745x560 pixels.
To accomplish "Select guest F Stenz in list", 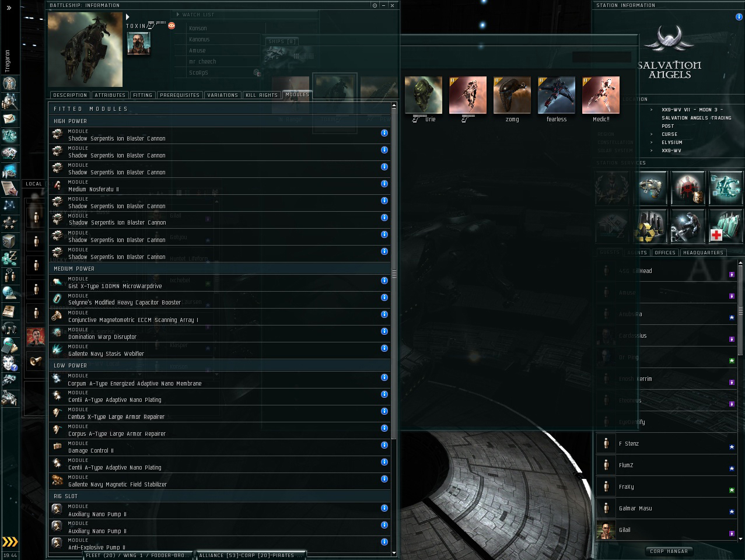I will (x=666, y=444).
